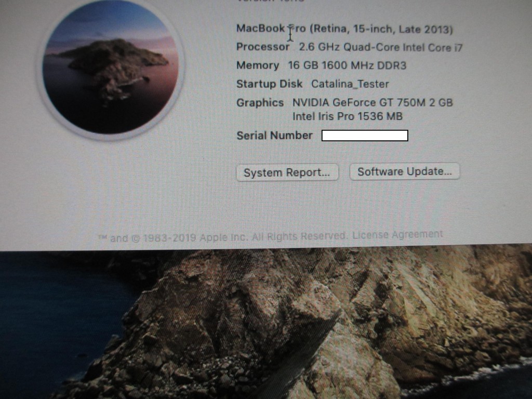Click the NVIDIA GeForce GT 750M text
532x399 pixels.
[373, 102]
